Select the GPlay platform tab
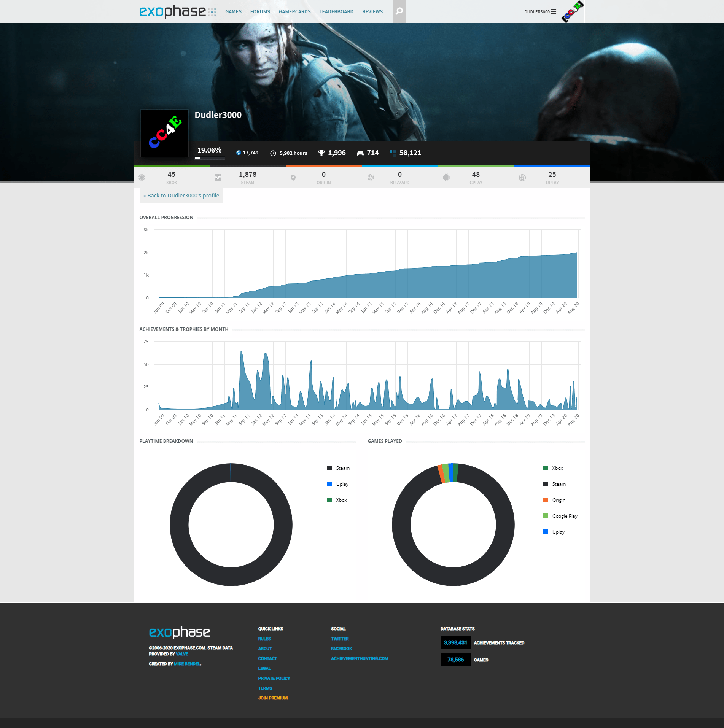 476,177
